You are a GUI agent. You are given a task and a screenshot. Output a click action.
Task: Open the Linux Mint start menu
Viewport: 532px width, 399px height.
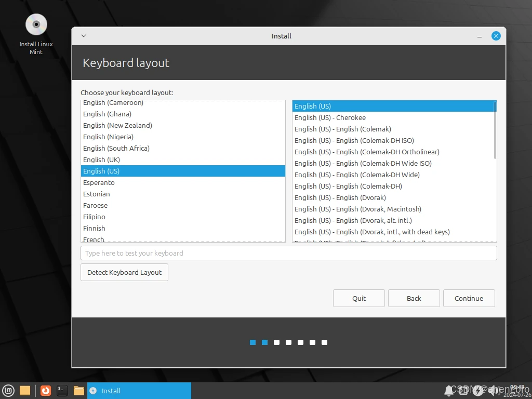(8, 391)
